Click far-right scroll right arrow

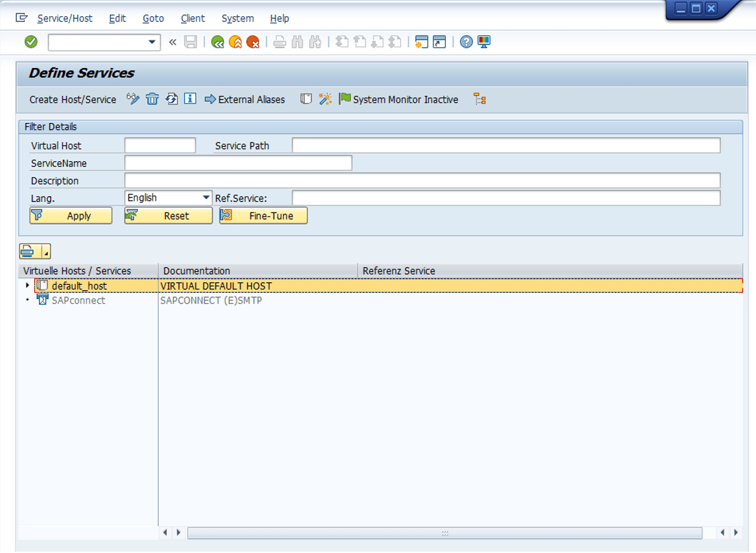[736, 532]
